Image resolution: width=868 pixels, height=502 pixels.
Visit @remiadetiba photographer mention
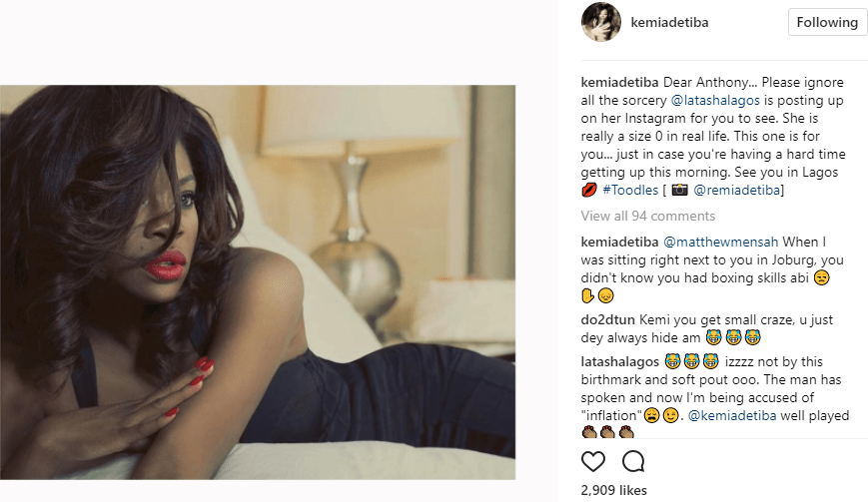pyautogui.click(x=740, y=190)
